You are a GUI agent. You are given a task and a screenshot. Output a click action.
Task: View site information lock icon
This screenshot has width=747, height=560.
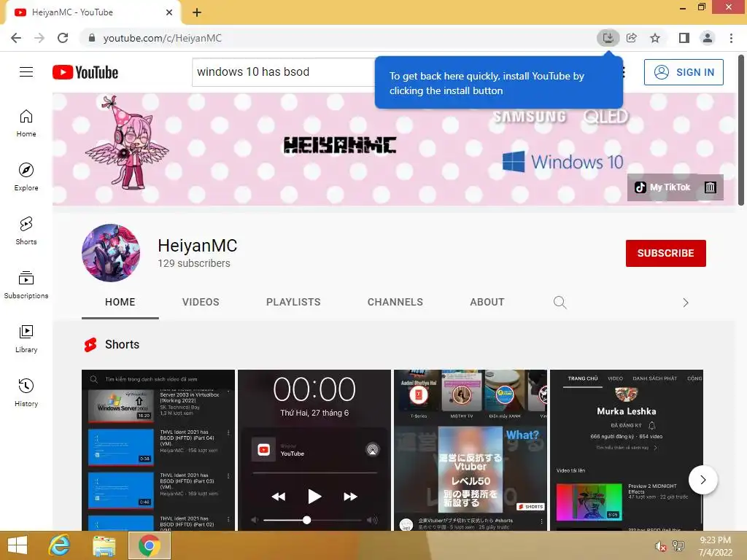pos(92,38)
